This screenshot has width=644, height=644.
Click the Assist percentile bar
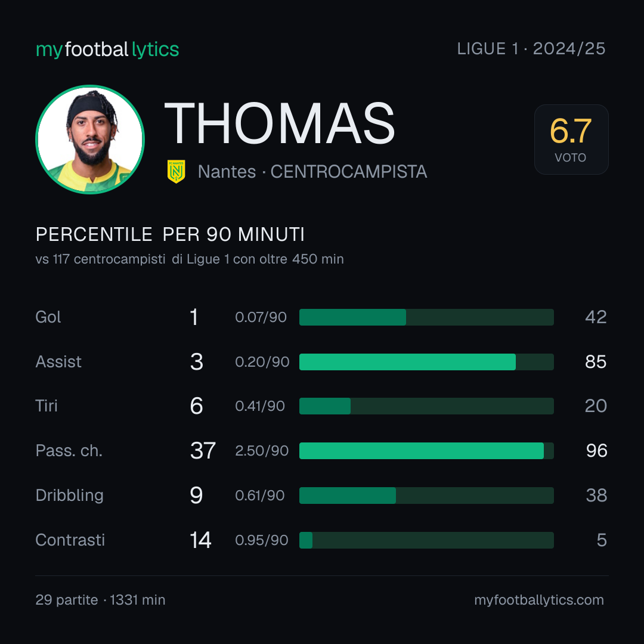[426, 362]
